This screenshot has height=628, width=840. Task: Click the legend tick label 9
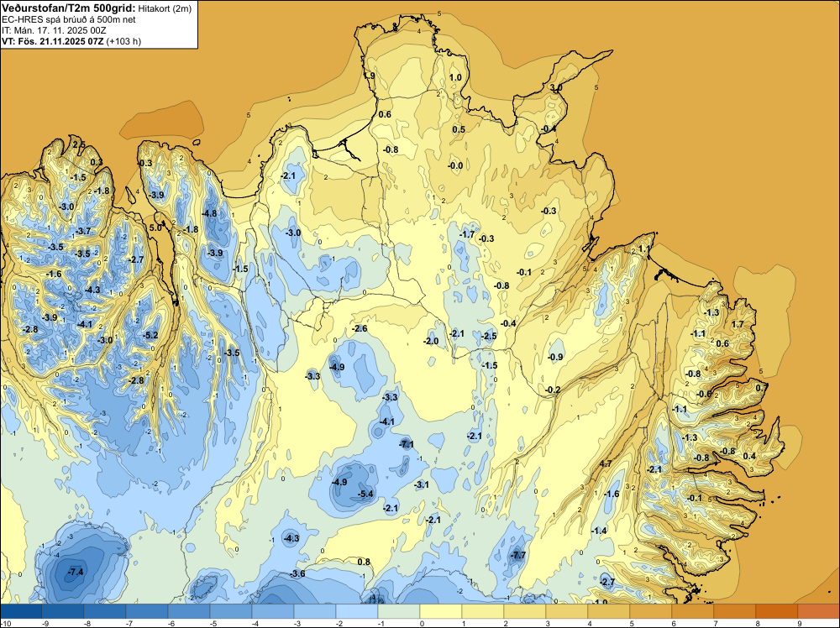click(800, 623)
